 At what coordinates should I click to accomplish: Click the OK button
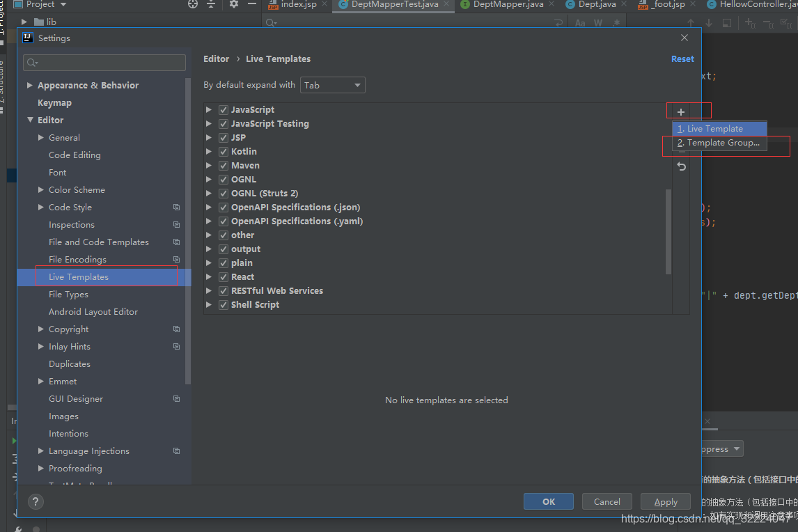click(549, 501)
